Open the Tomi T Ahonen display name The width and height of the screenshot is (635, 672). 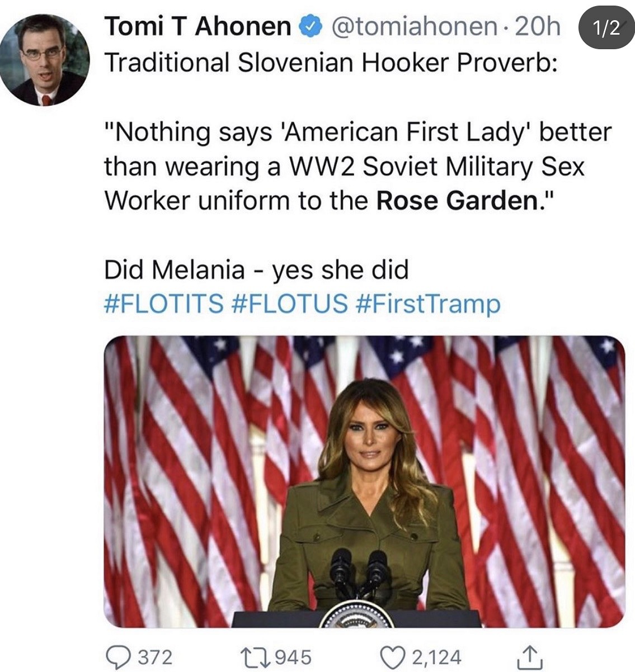(x=197, y=26)
